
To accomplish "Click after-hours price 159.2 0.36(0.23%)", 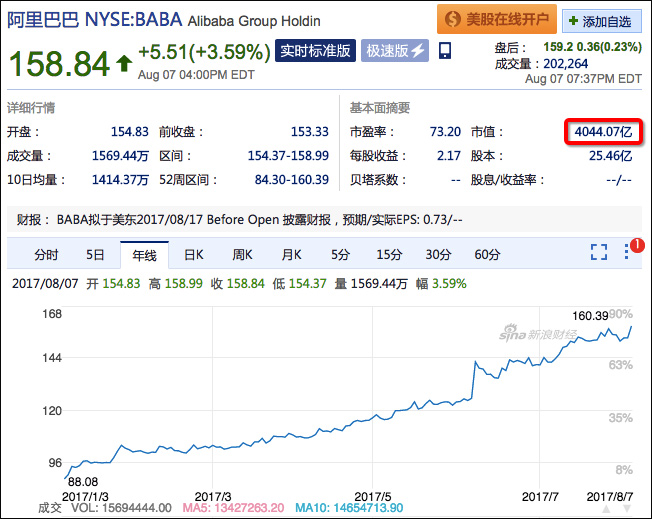I will [x=593, y=47].
